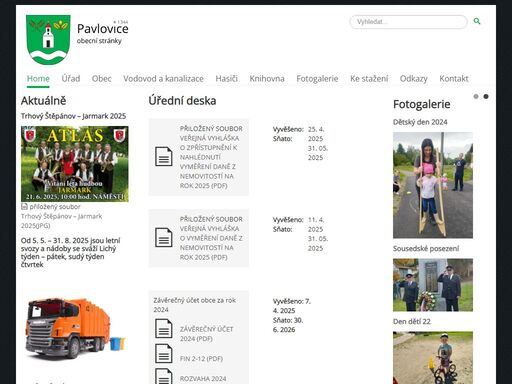Open the Dětský den 2024 stilts photo
The width and height of the screenshot is (512, 384).
pos(433,185)
